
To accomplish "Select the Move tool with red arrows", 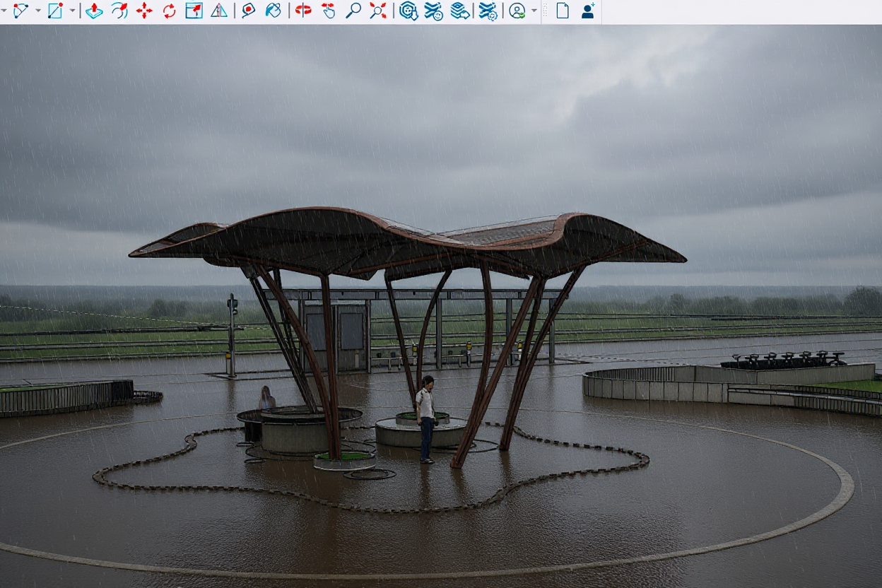I will click(x=144, y=11).
